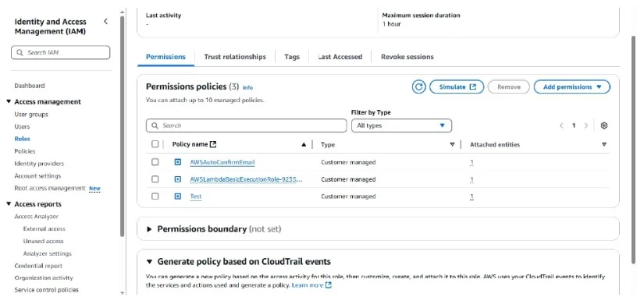Open the Add permissions dropdown

[571, 87]
